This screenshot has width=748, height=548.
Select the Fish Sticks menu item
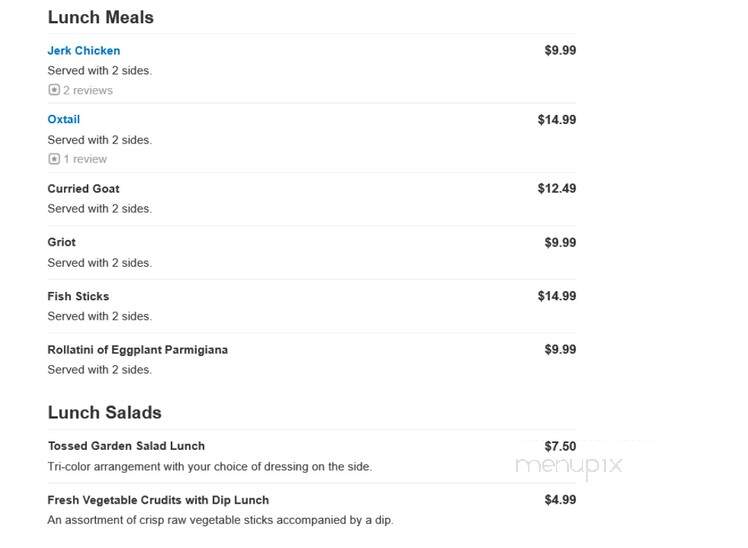pyautogui.click(x=78, y=296)
